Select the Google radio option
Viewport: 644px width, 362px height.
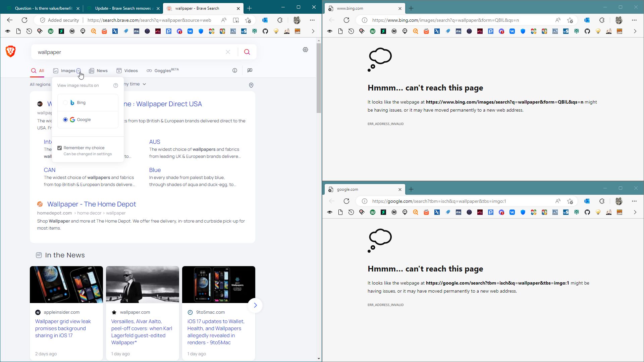[65, 120]
